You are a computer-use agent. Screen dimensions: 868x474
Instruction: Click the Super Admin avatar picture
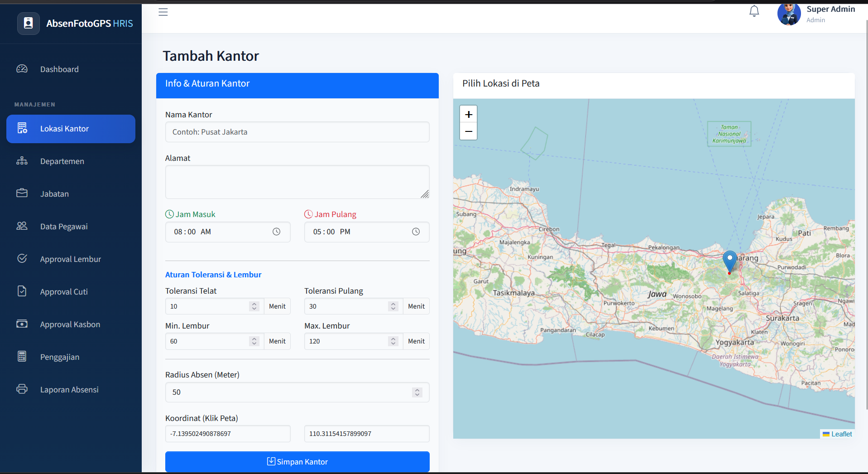[789, 14]
